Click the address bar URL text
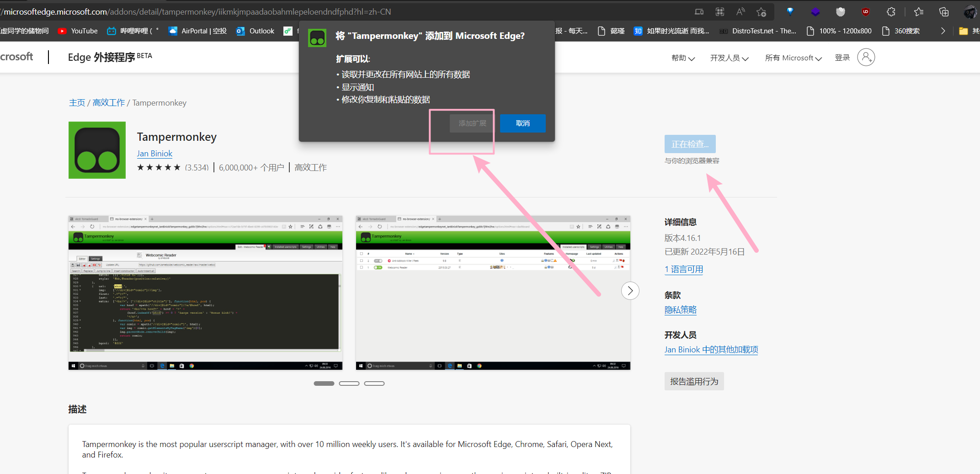This screenshot has width=980, height=474. point(196,12)
